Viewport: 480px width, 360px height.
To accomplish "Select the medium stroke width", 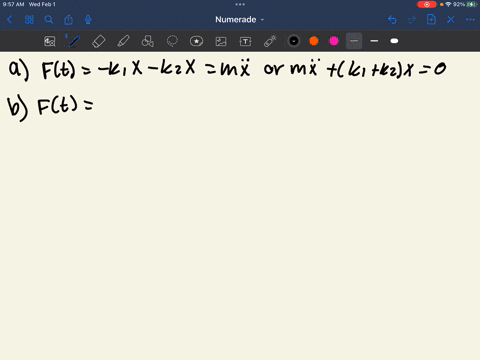I will click(374, 41).
